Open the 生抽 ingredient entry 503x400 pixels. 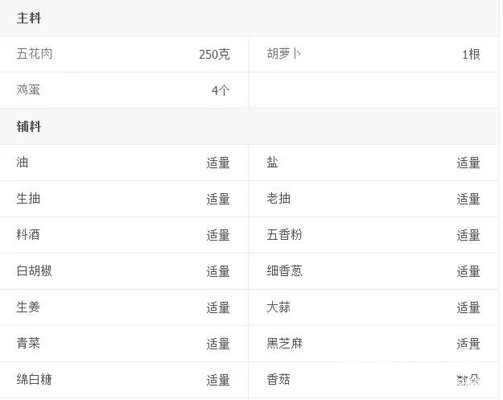[28, 199]
